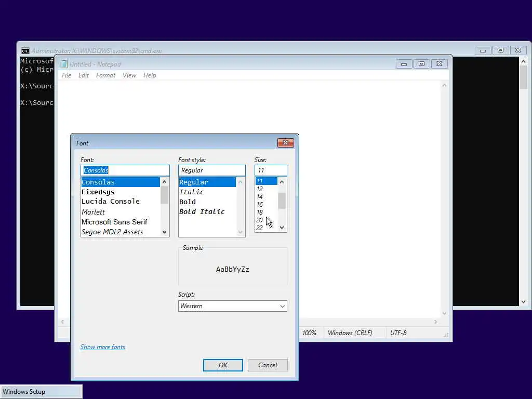
Task: Select size 11 in size list
Action: pos(267,181)
